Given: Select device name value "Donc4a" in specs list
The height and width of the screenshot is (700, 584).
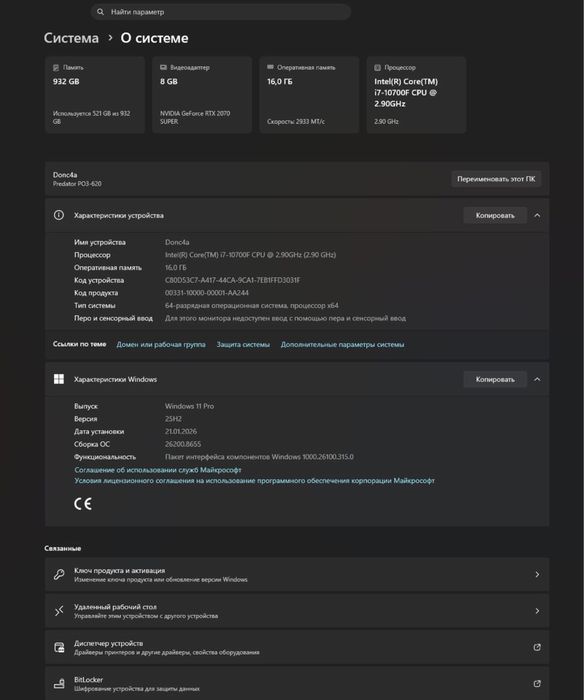Looking at the screenshot, I should tap(177, 242).
